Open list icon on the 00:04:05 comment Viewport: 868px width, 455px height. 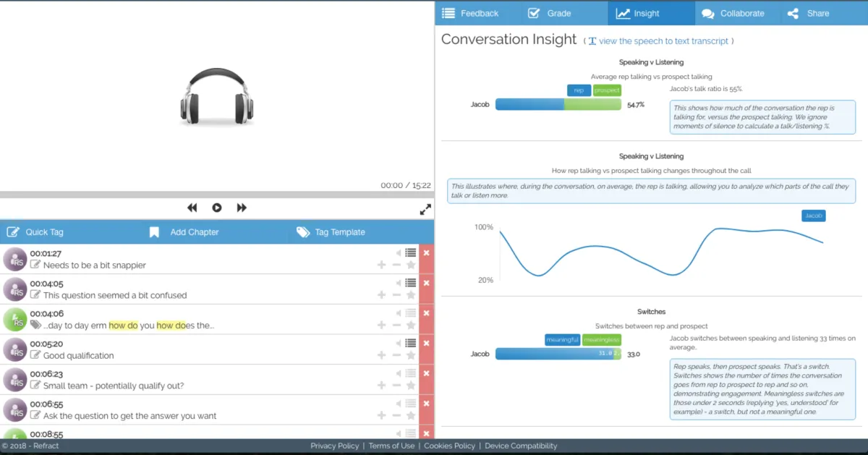pos(411,283)
